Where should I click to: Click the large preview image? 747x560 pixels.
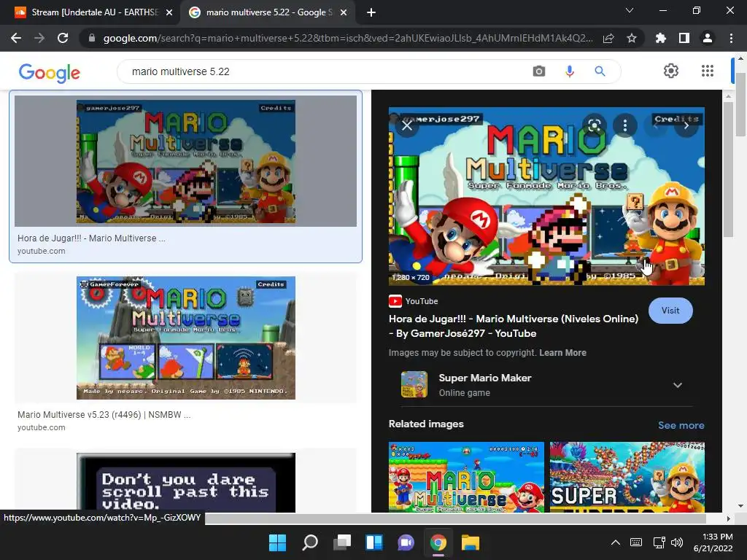click(546, 196)
